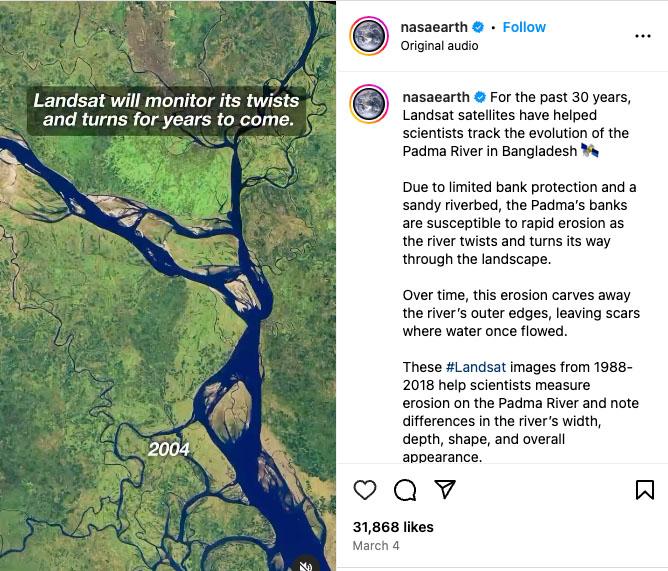Save the post with the bookmark icon
668x571 pixels.
(645, 490)
